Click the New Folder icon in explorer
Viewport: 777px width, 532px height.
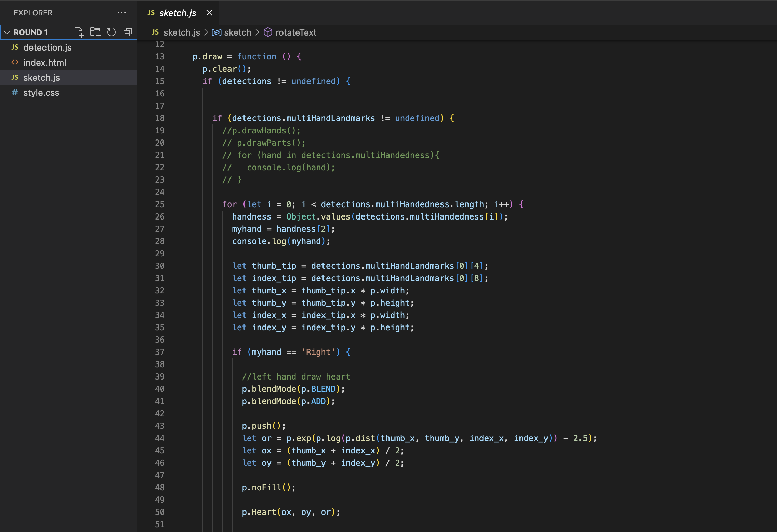pyautogui.click(x=95, y=32)
